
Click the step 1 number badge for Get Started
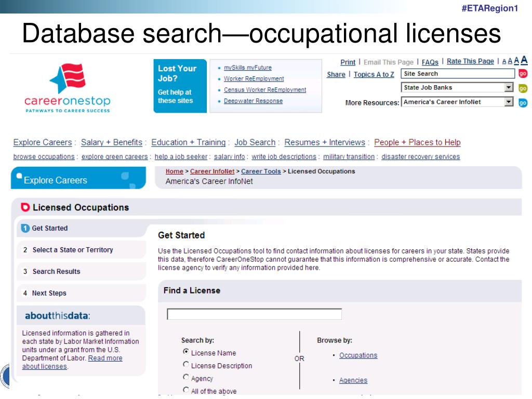(25, 229)
